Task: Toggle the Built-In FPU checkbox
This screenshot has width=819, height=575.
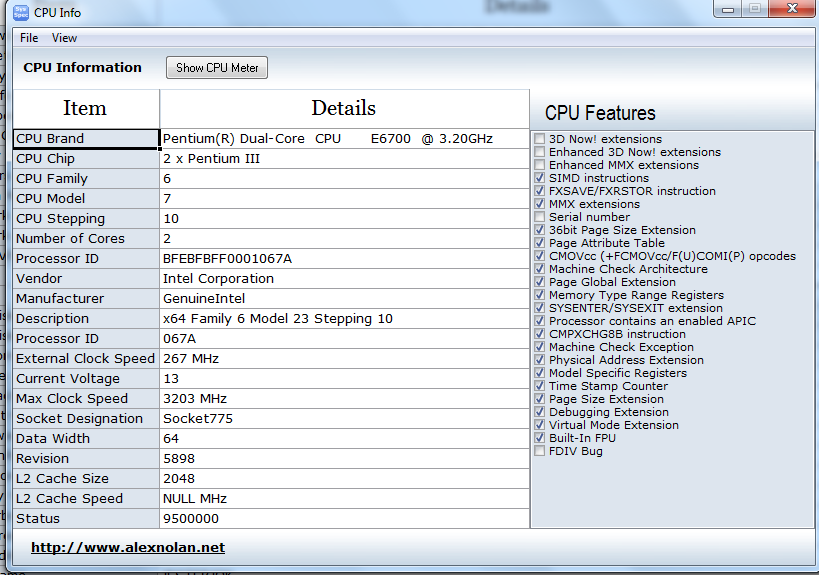Action: pyautogui.click(x=540, y=438)
